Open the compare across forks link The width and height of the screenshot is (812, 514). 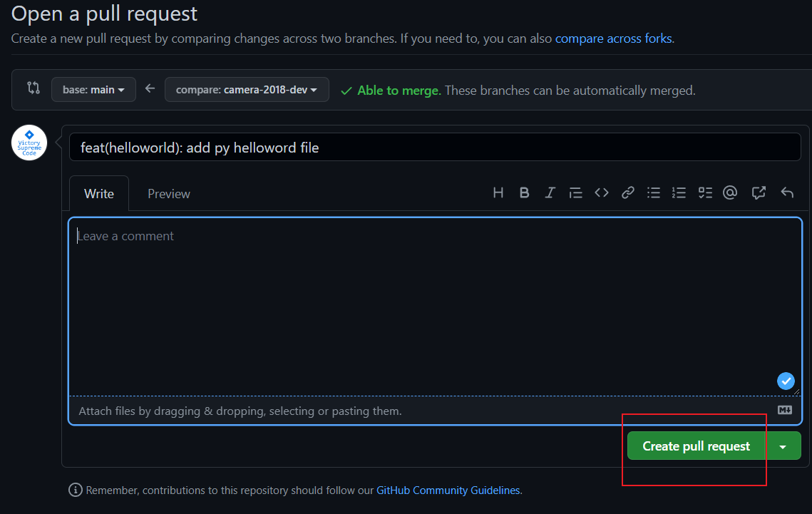613,38
